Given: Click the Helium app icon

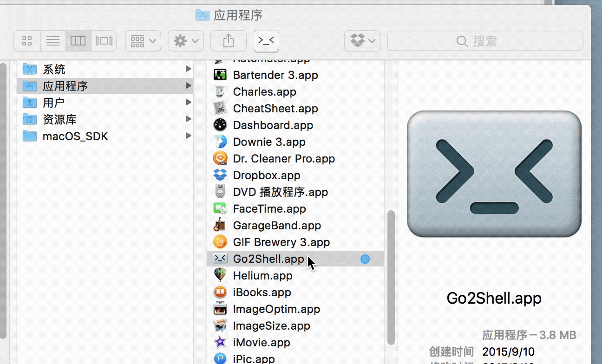Looking at the screenshot, I should click(x=220, y=275).
